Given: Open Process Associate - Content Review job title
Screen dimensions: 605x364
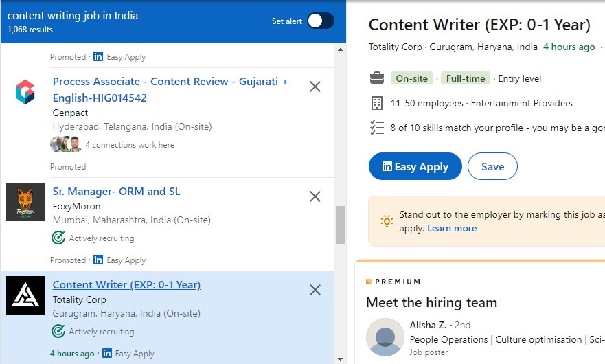Looking at the screenshot, I should coord(170,89).
